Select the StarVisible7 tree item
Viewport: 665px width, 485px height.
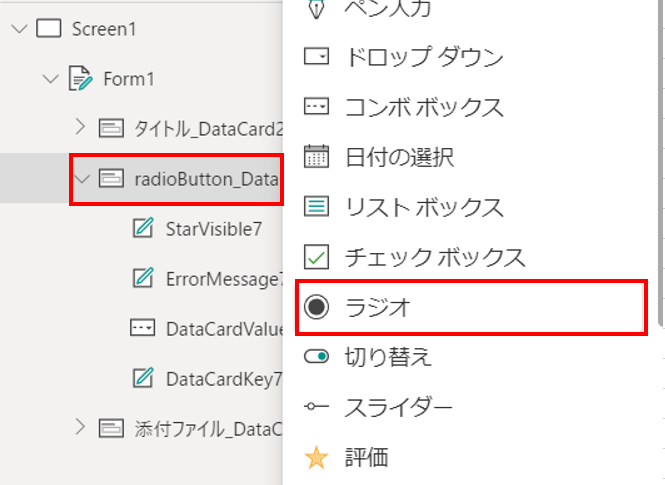pos(213,229)
